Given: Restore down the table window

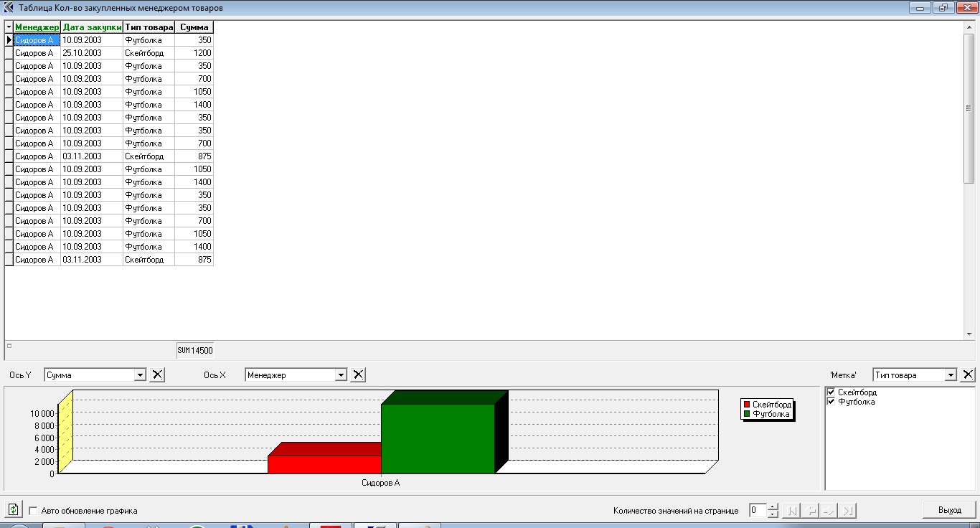Looking at the screenshot, I should click(x=942, y=8).
